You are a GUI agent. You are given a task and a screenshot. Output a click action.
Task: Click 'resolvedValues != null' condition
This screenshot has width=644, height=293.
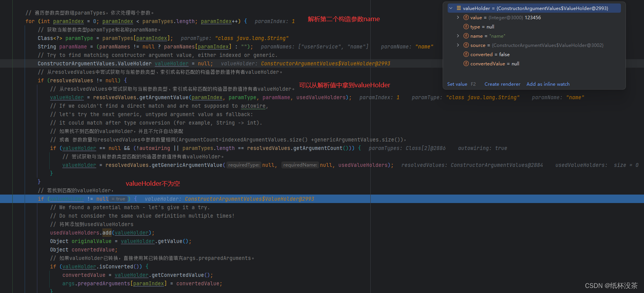84,80
